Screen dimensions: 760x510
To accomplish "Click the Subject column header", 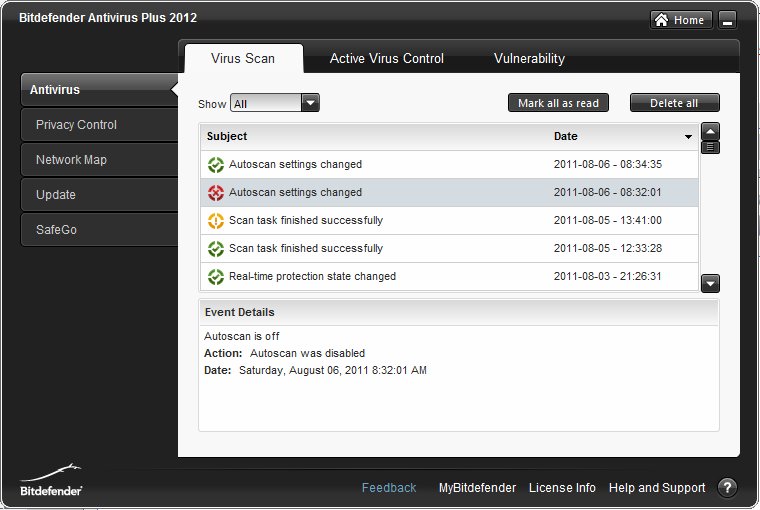I will pos(227,136).
